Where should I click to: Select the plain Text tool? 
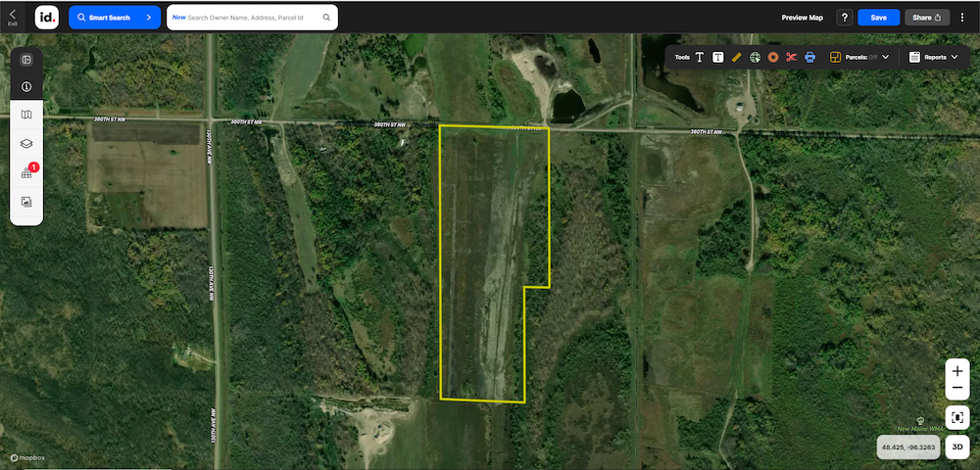(x=700, y=57)
